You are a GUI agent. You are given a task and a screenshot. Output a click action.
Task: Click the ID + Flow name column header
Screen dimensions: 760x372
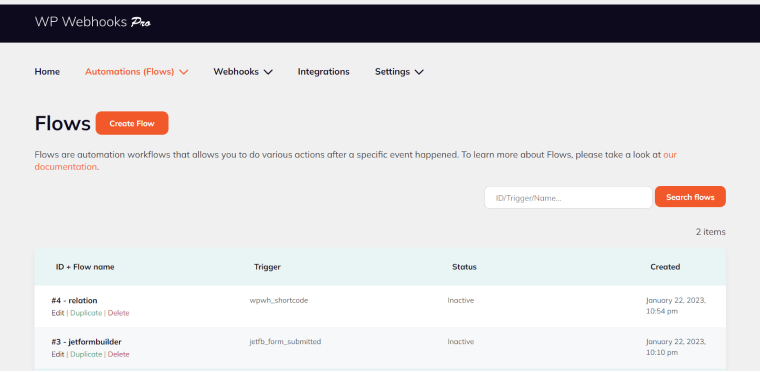pyautogui.click(x=85, y=267)
